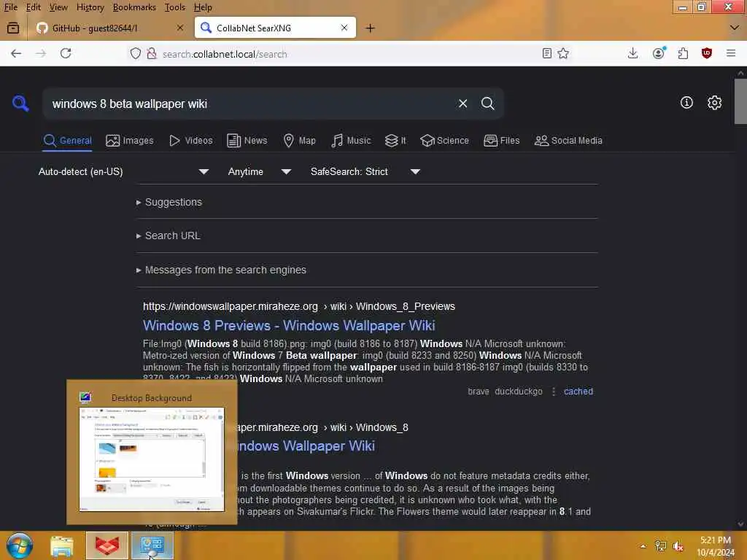The image size is (747, 560).
Task: Switch to the GitHub guest82644 tab
Action: click(x=111, y=28)
